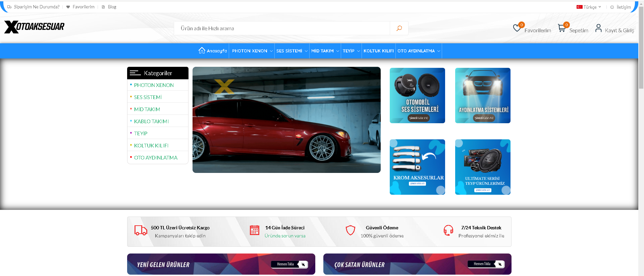644x276 pixels.
Task: Open the Türkçe language dropdown
Action: coord(589,7)
